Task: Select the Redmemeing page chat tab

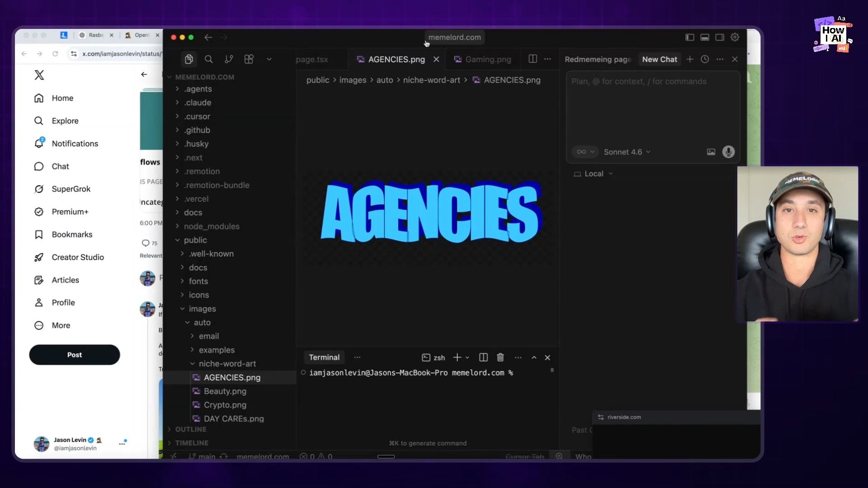Action: point(598,59)
